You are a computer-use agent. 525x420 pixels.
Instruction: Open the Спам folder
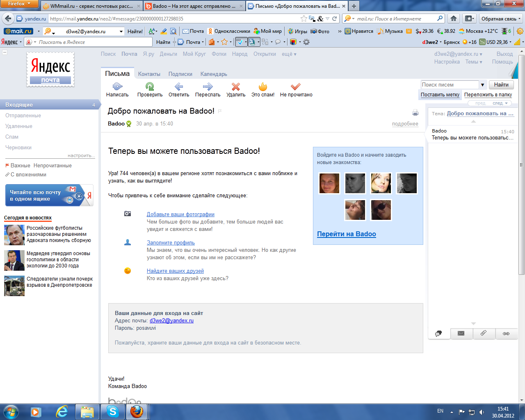(12, 137)
